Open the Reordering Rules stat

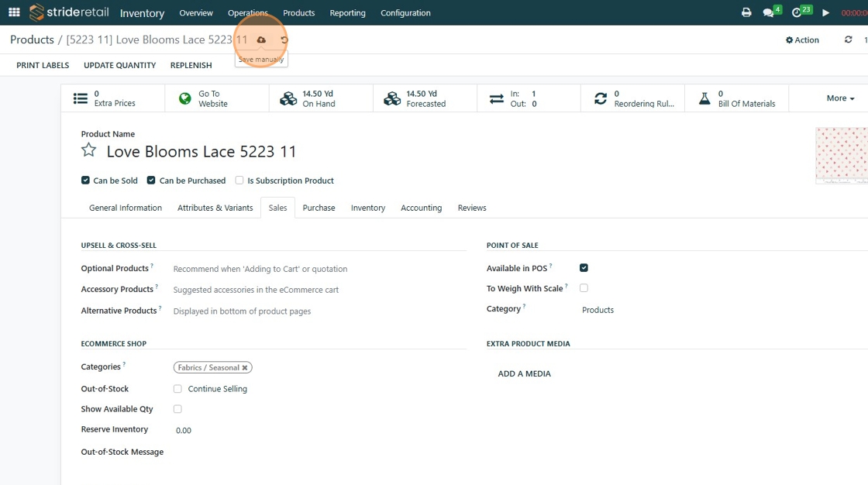(x=632, y=98)
